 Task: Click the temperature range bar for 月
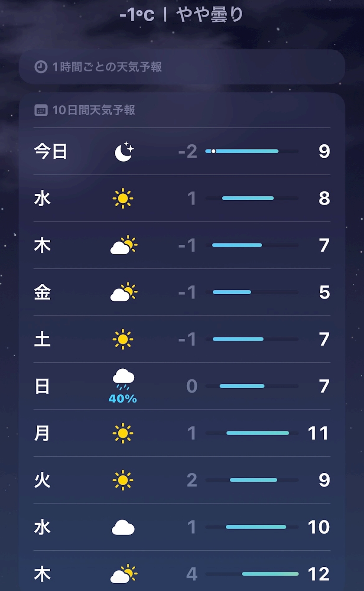tap(257, 433)
